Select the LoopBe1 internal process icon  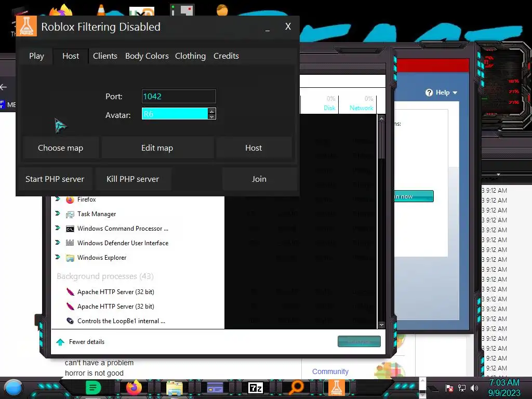pyautogui.click(x=70, y=321)
